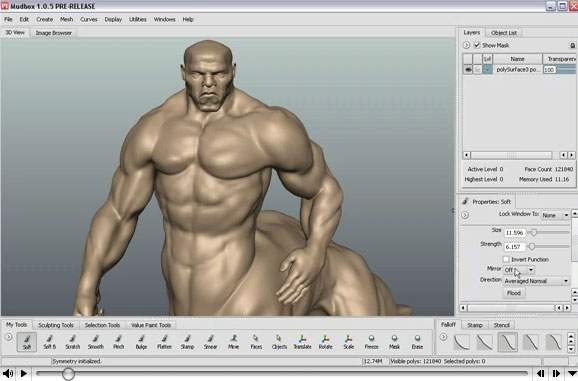This screenshot has height=381, width=578.
Task: Switch to the Stencil tab
Action: pos(501,325)
